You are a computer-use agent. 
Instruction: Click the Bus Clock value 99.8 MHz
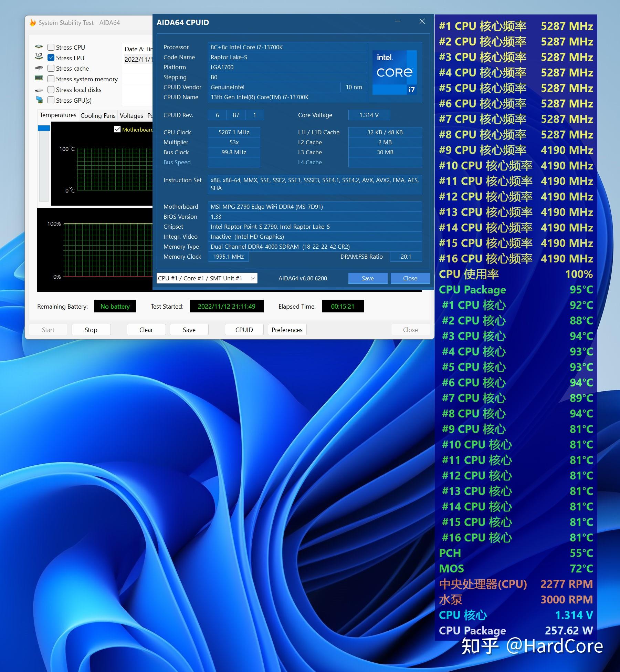[234, 152]
